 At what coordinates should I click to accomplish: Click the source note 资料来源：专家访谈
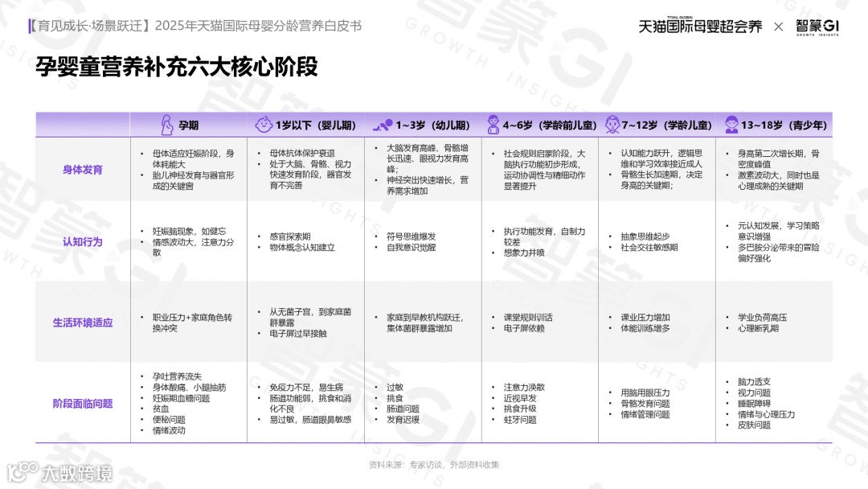406,465
